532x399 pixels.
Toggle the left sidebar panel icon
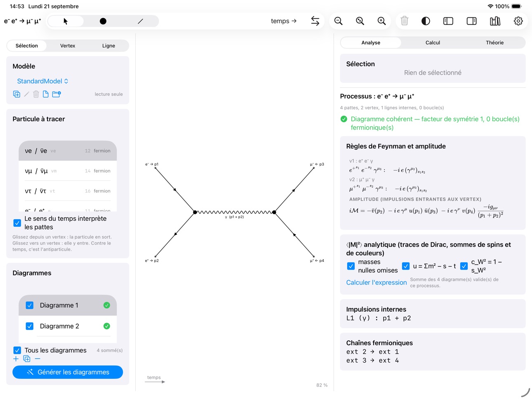click(448, 21)
